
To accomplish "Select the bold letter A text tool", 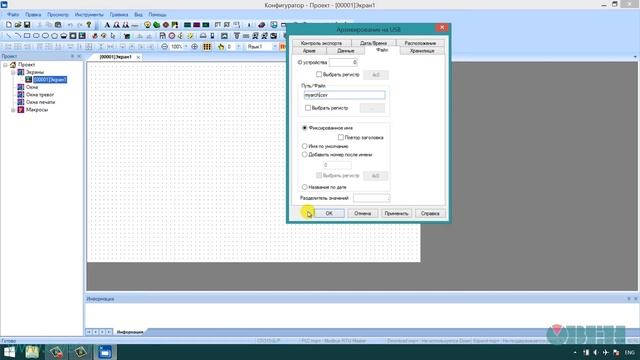I will tap(107, 25).
